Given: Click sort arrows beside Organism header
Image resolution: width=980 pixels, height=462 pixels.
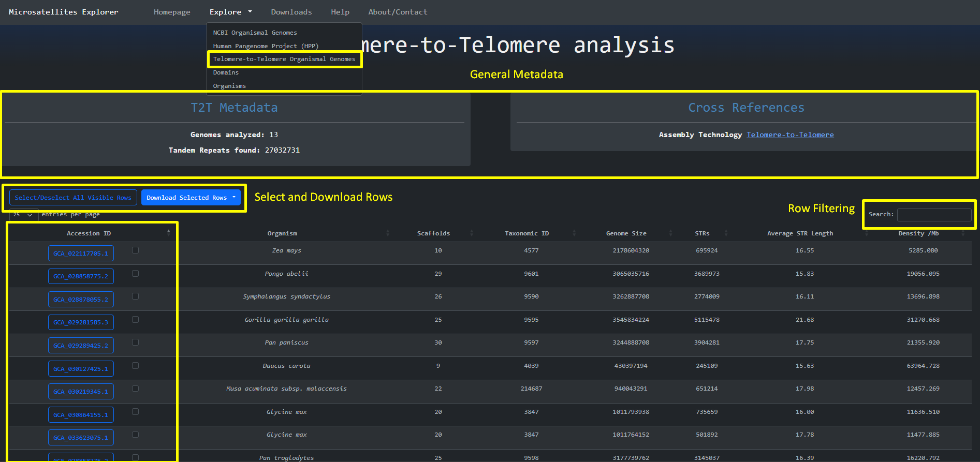Looking at the screenshot, I should [388, 233].
